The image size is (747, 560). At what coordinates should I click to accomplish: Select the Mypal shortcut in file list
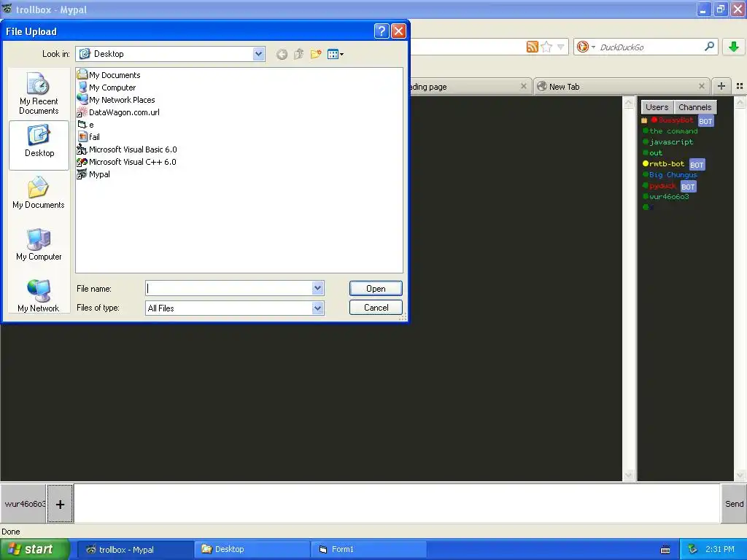pos(94,174)
